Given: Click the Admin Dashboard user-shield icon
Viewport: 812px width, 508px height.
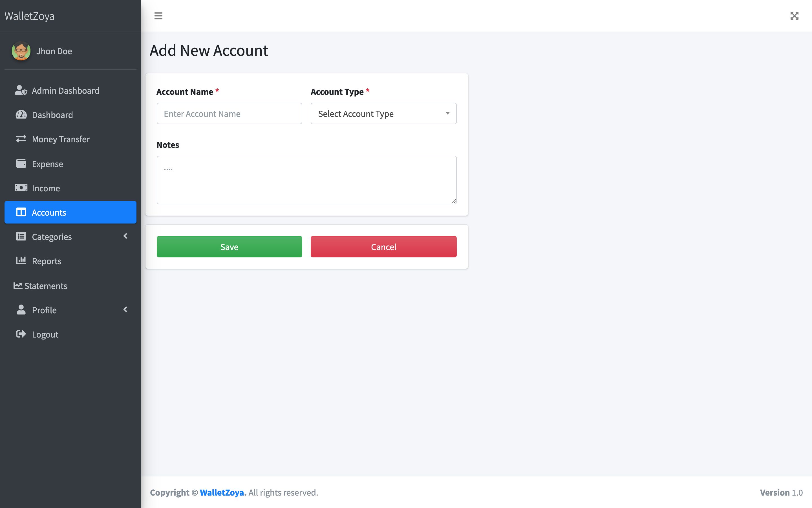Looking at the screenshot, I should coord(21,90).
